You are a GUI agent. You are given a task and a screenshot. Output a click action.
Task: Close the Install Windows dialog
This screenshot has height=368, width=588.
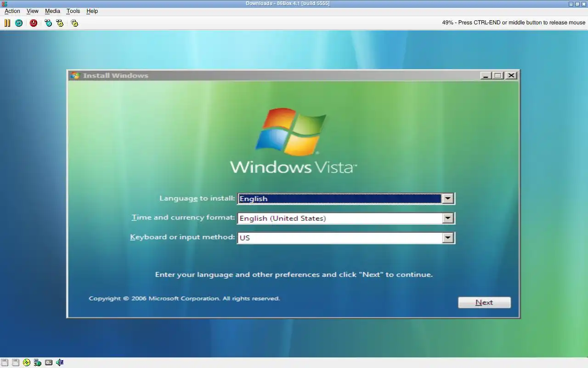[511, 75]
